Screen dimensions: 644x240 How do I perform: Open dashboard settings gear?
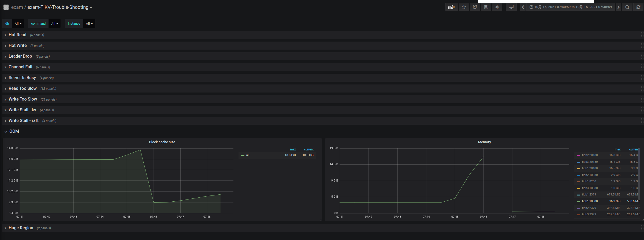pos(497,7)
